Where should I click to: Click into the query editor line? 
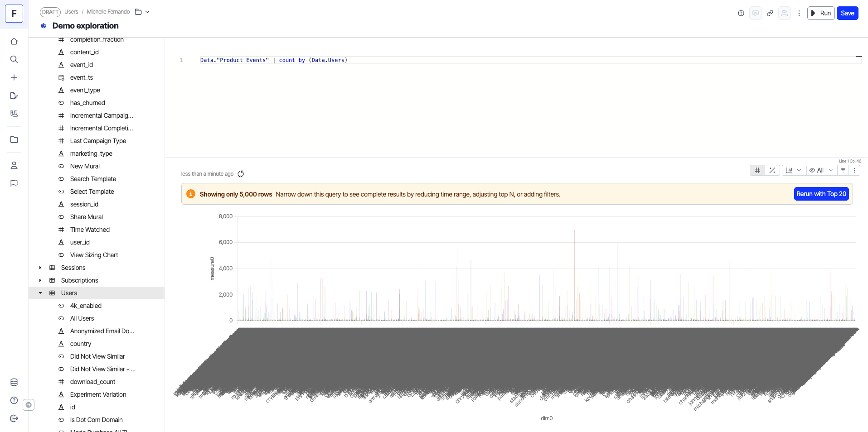(x=526, y=60)
